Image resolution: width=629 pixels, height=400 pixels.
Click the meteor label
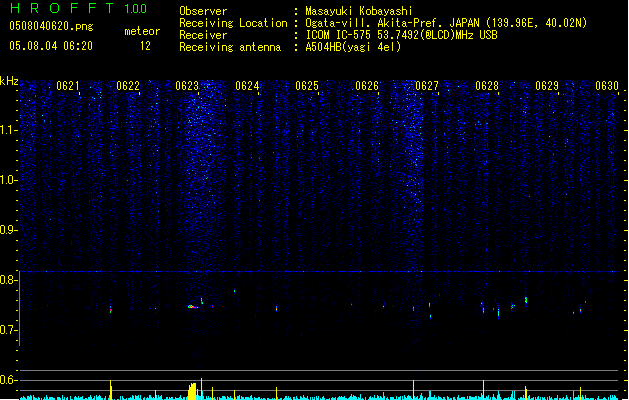pos(142,31)
